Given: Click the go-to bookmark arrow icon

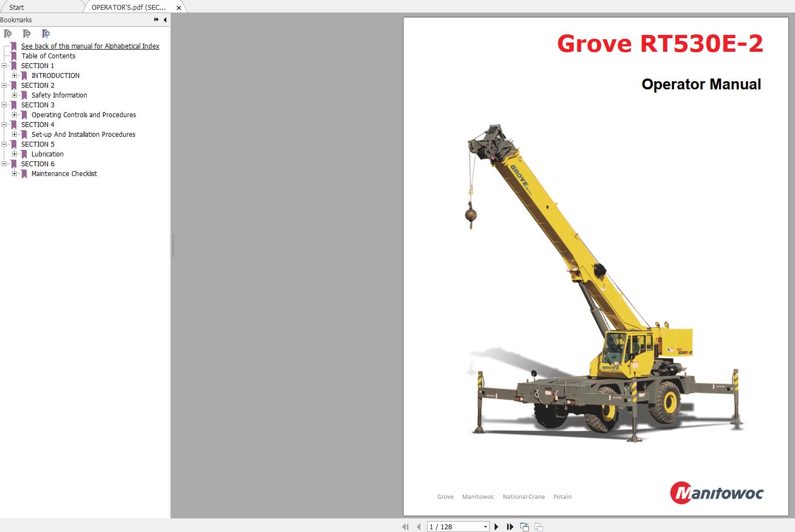Looking at the screenshot, I should pyautogui.click(x=46, y=34).
